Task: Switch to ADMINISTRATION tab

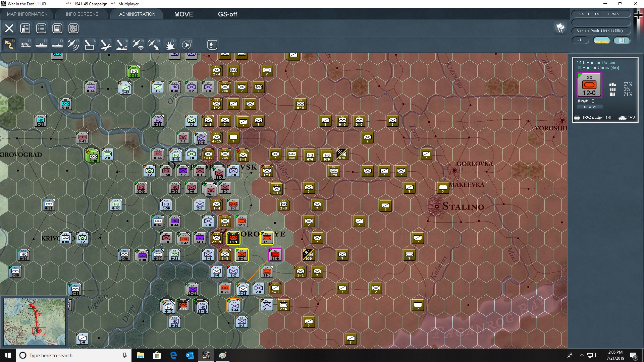Action: [137, 14]
